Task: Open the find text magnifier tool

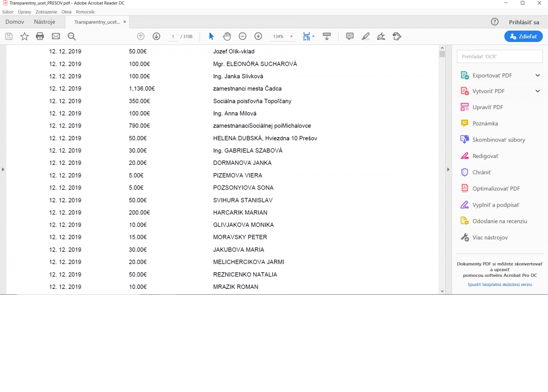Action: (x=72, y=37)
